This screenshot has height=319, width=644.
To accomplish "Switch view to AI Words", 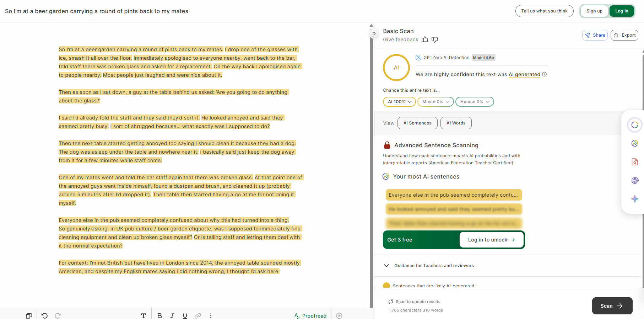I will (456, 123).
